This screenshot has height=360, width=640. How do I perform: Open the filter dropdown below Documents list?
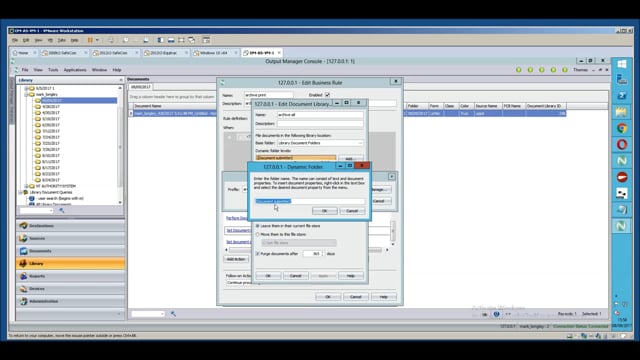pos(162,314)
